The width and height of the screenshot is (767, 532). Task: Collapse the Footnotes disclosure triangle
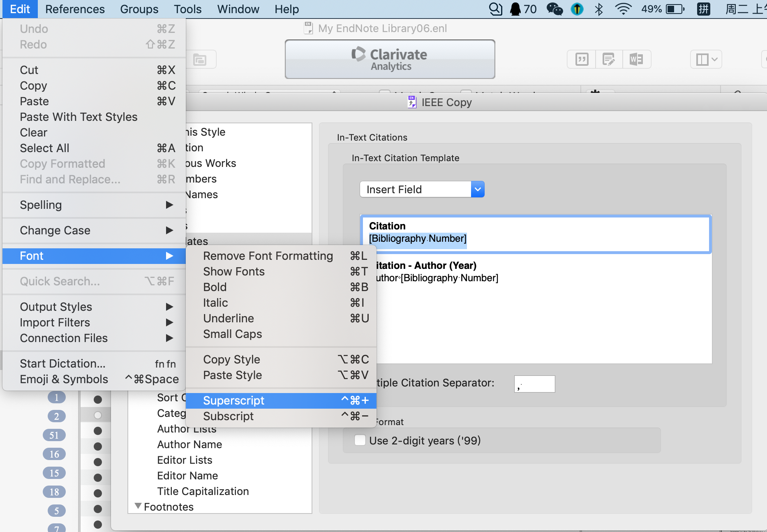(x=139, y=507)
